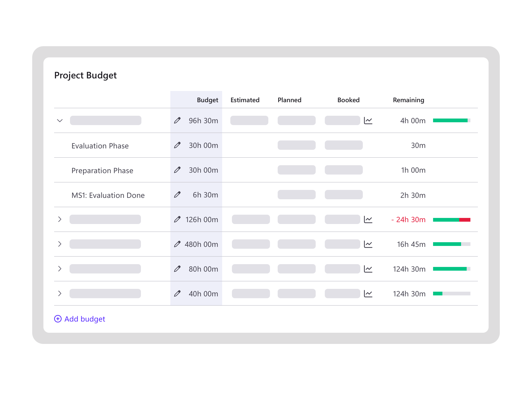
Task: Edit MS1: Evaluation Done budget pencil
Action: pos(177,195)
